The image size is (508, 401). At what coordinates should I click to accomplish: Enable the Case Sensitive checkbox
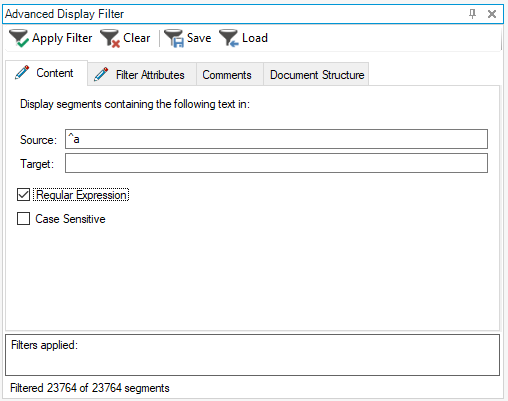(x=23, y=219)
